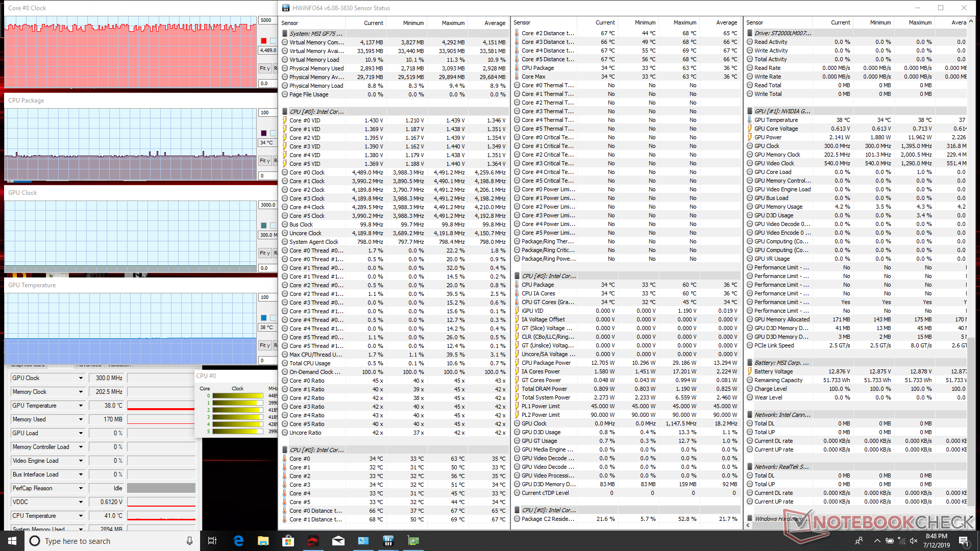Open the CPU Temperature dropdown in GPU-Z

[81, 516]
